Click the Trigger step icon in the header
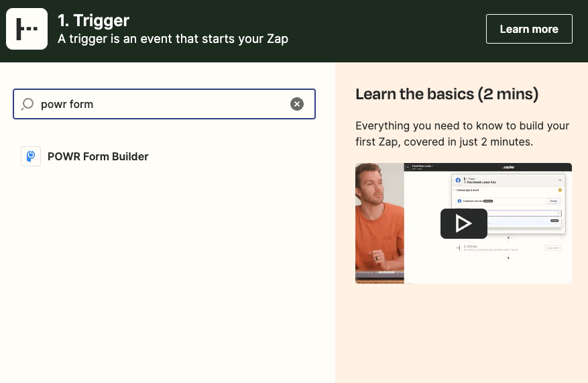The image size is (588, 383). 27,29
